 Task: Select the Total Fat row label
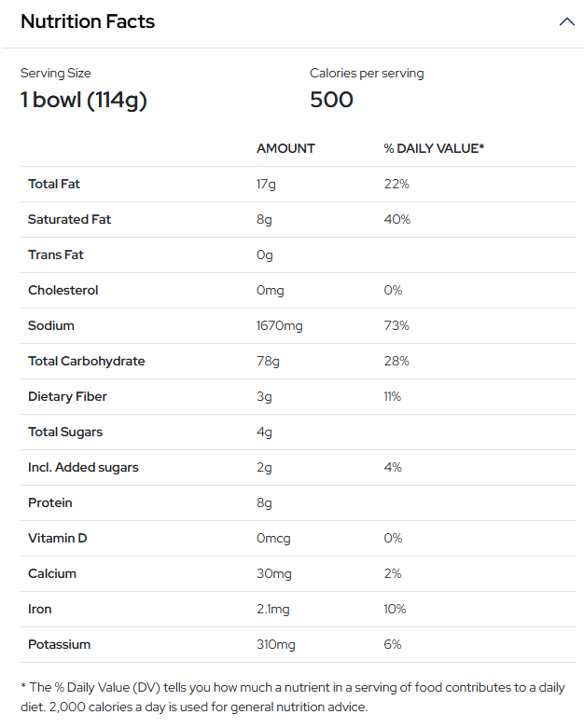(x=54, y=184)
